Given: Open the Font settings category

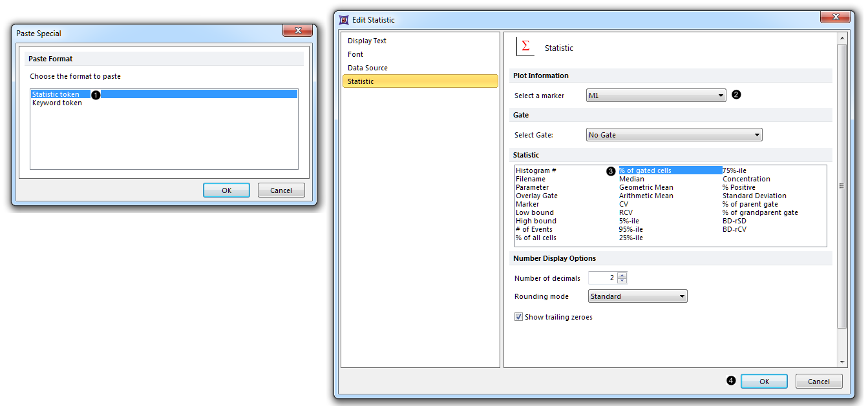Looking at the screenshot, I should [x=355, y=54].
